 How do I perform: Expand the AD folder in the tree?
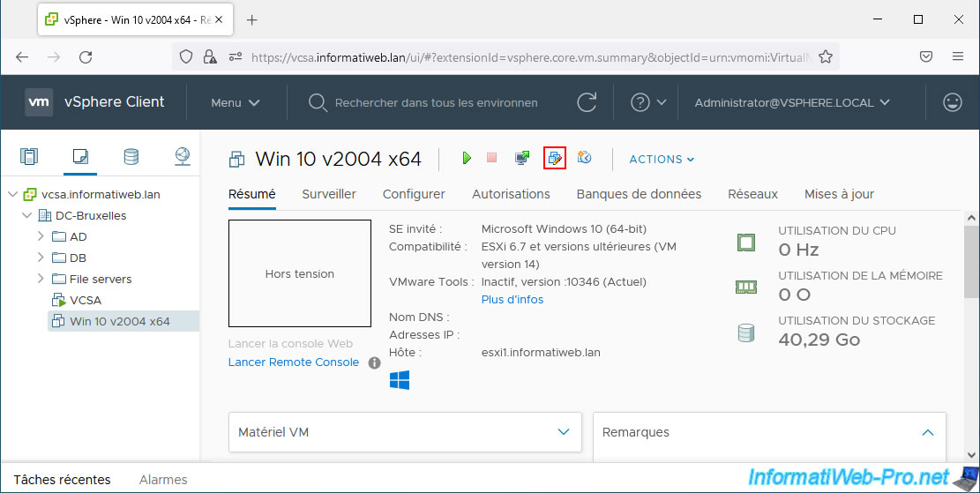41,236
